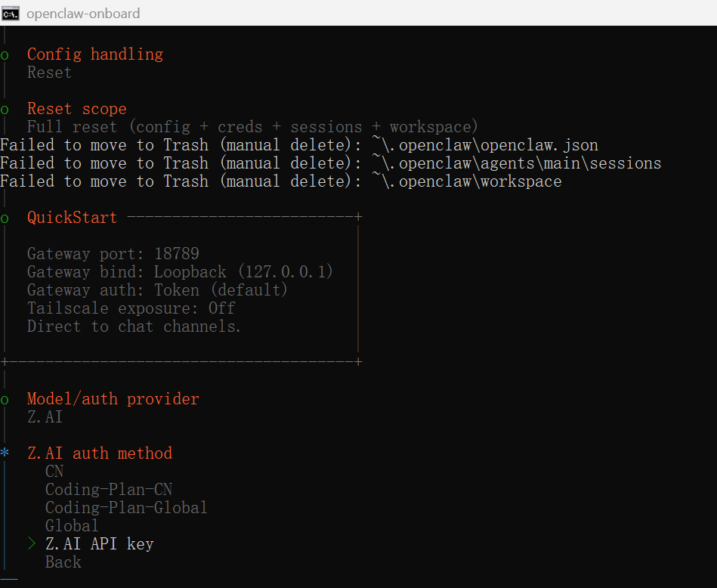Click the green circle beside Config handling
The image size is (717, 588).
(5, 56)
